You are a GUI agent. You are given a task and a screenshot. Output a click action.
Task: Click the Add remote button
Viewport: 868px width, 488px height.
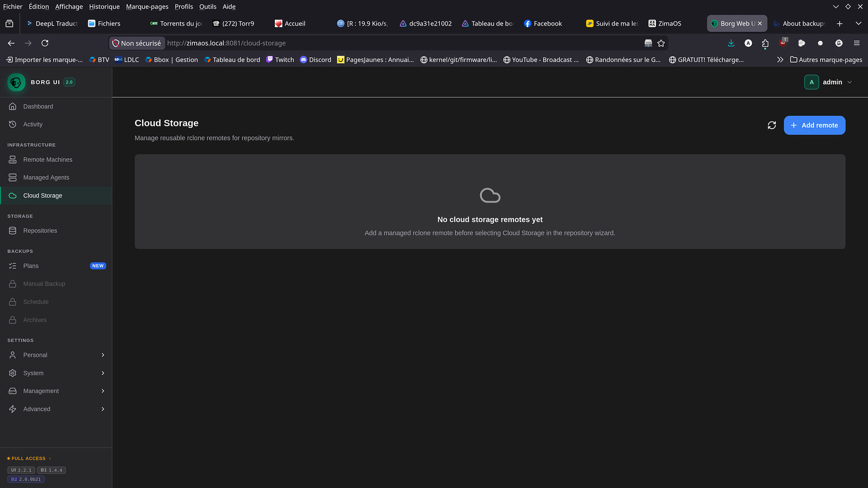(814, 125)
